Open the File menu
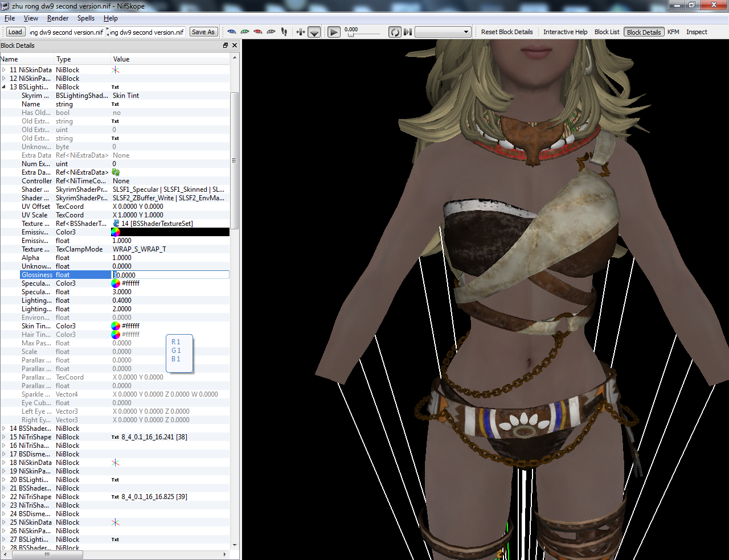 tap(10, 18)
